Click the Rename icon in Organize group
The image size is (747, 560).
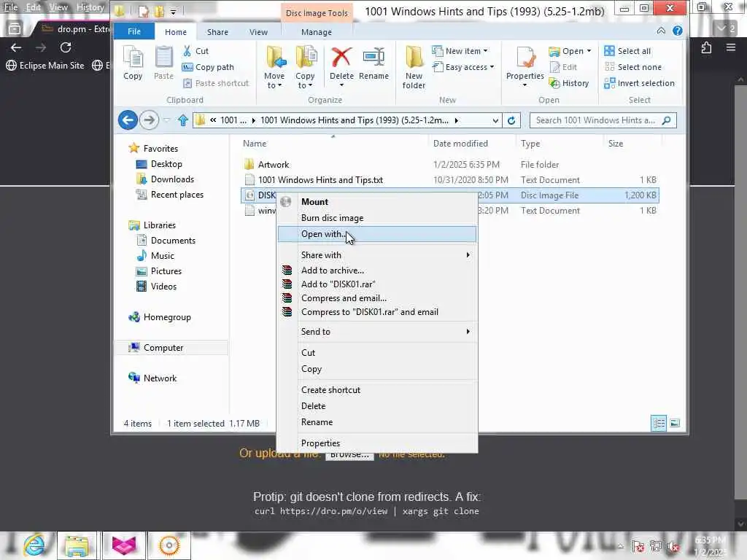pos(373,63)
